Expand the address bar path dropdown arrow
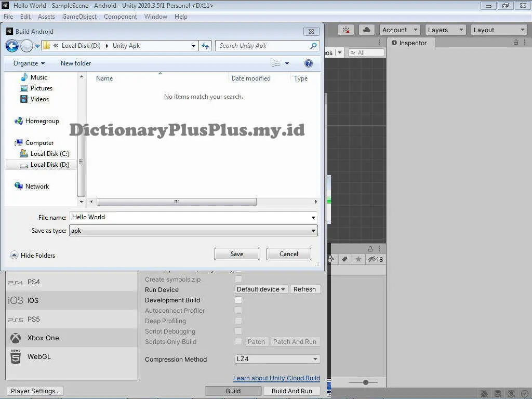The height and width of the screenshot is (399, 532). [x=193, y=46]
